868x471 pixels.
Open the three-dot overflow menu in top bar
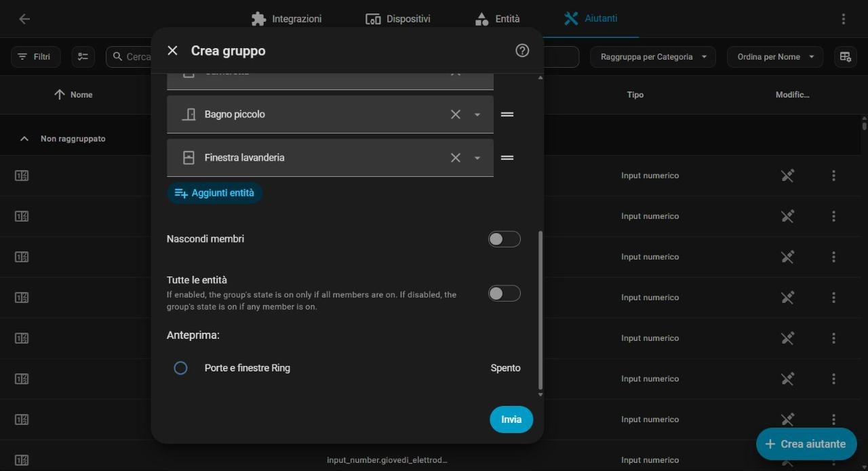(x=844, y=19)
